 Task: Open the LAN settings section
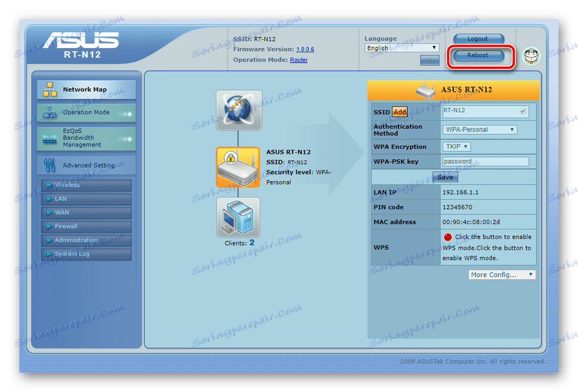click(86, 199)
